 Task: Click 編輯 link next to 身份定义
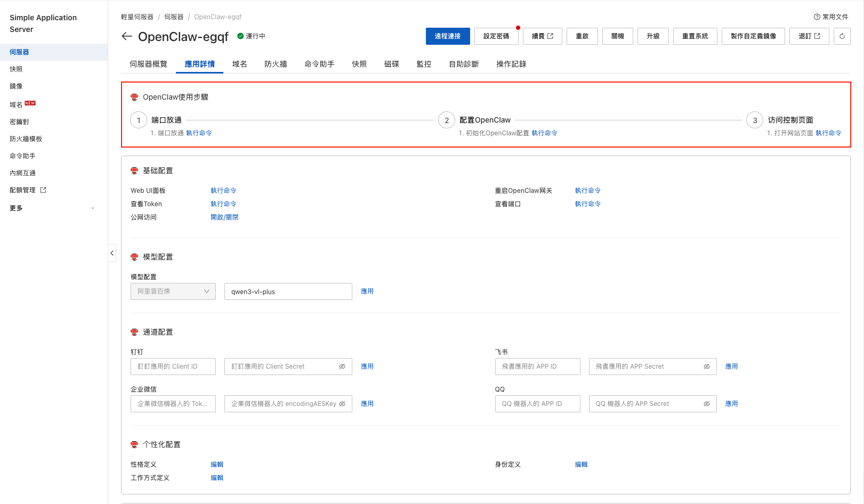tap(581, 465)
